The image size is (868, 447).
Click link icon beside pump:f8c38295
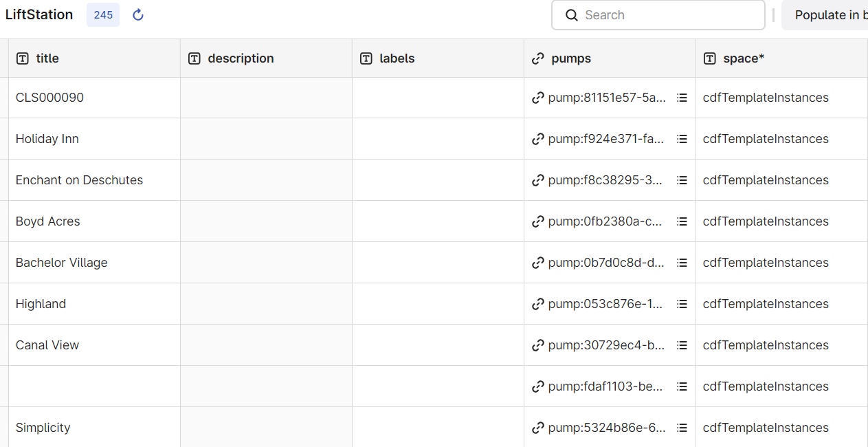coord(538,180)
